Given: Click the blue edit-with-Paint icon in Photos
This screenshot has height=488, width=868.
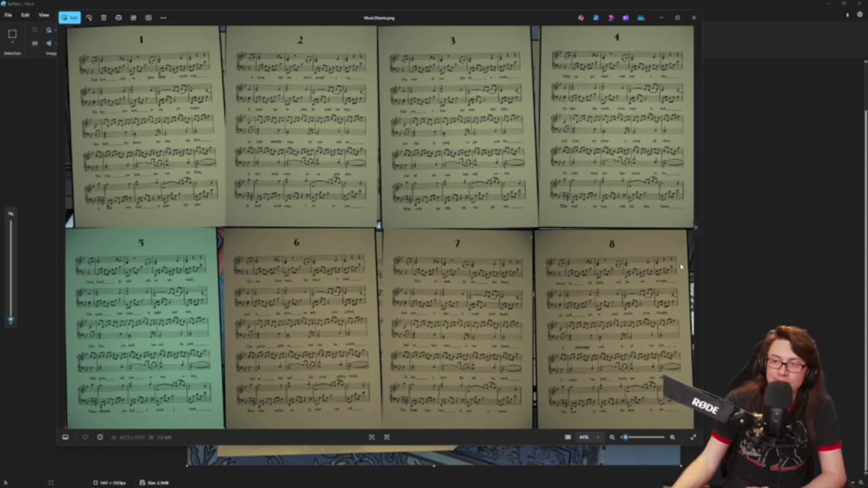Looking at the screenshot, I should pyautogui.click(x=596, y=18).
